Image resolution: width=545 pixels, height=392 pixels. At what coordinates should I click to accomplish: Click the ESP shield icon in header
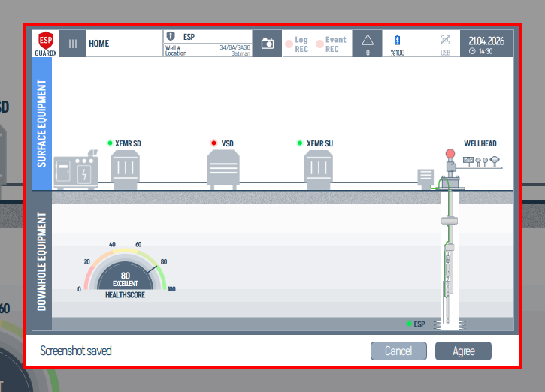(x=171, y=36)
